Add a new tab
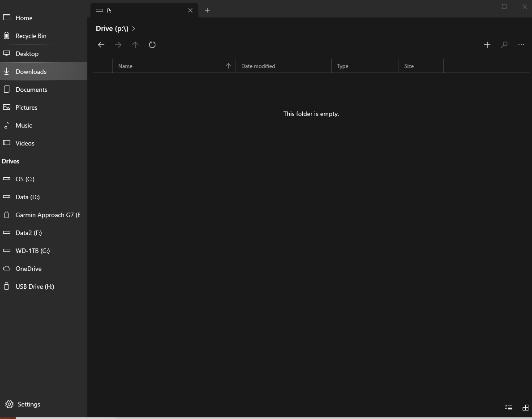532x419 pixels. point(207,10)
